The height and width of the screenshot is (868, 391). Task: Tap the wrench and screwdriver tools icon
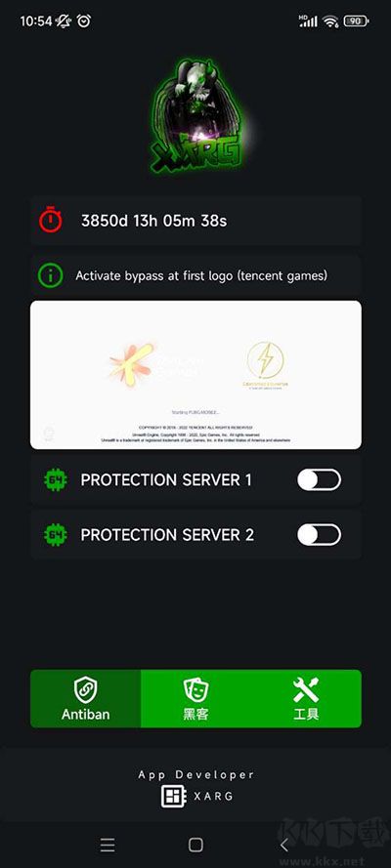306,689
